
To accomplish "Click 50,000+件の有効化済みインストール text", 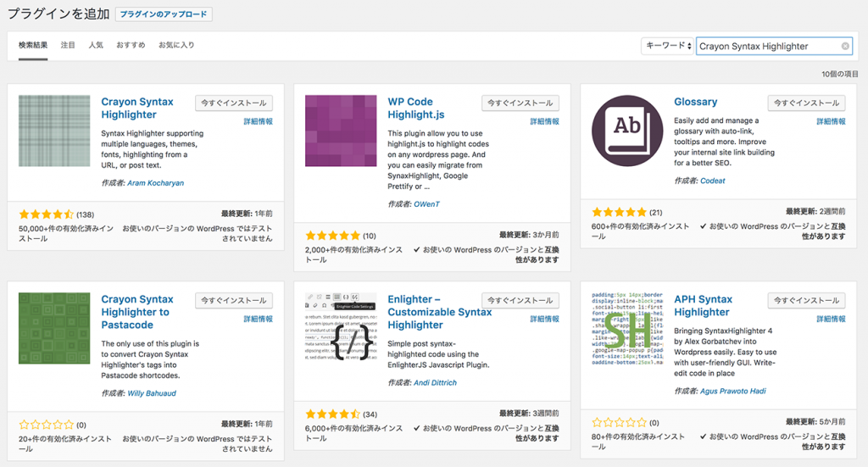I will pyautogui.click(x=66, y=234).
